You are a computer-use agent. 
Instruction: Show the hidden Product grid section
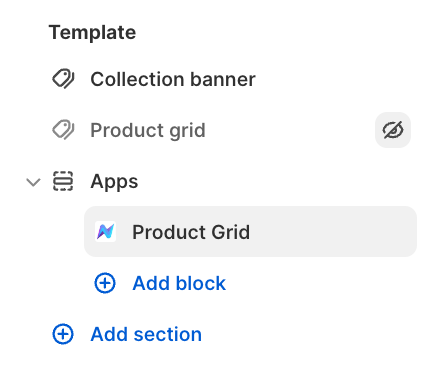click(x=393, y=130)
